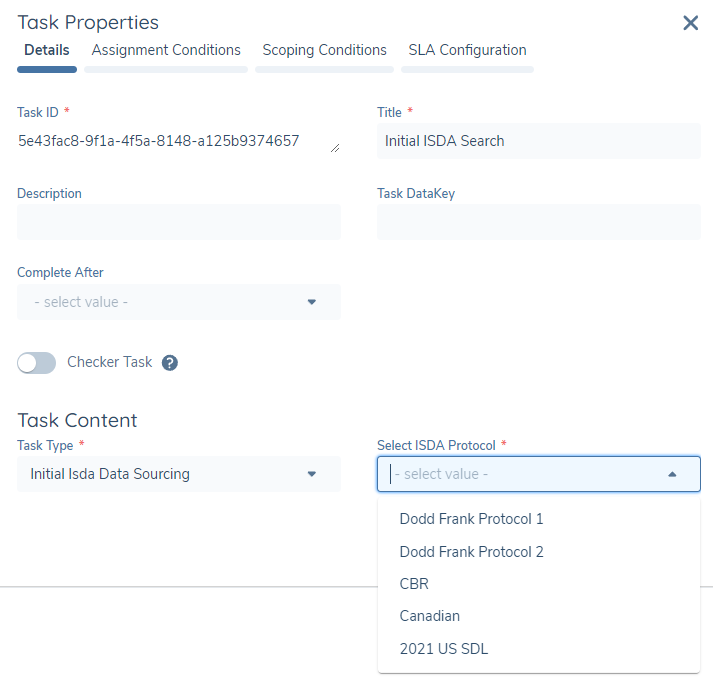Image resolution: width=713 pixels, height=684 pixels.
Task: Click the Task ID field resize handle
Action: pos(334,148)
